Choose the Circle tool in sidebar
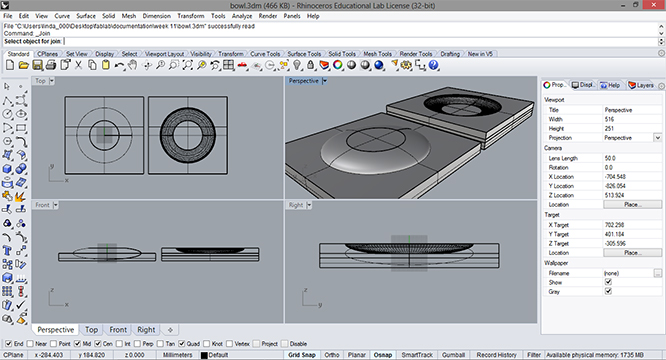 point(7,114)
